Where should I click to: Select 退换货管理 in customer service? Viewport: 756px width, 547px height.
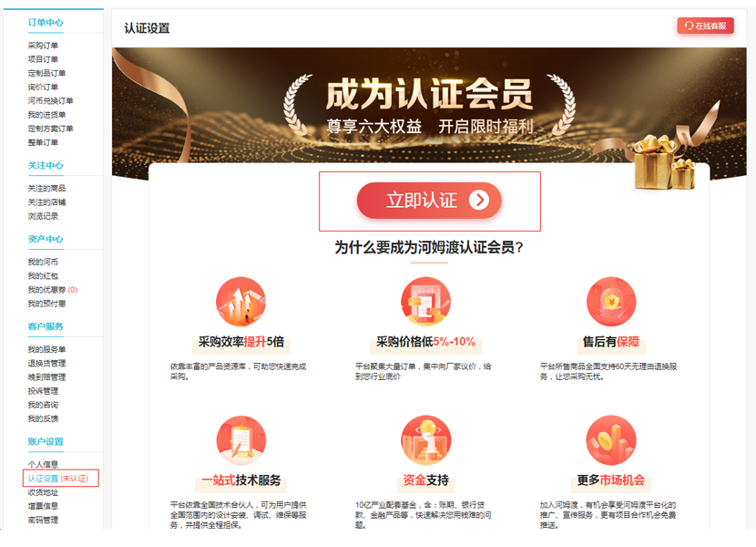coord(46,363)
